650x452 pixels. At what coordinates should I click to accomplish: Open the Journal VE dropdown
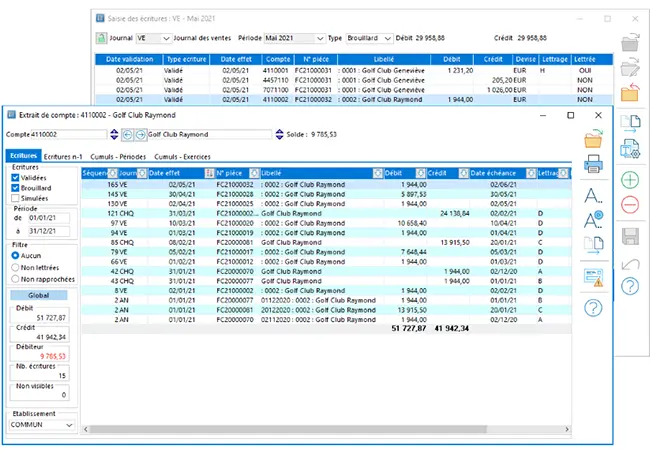pos(166,38)
